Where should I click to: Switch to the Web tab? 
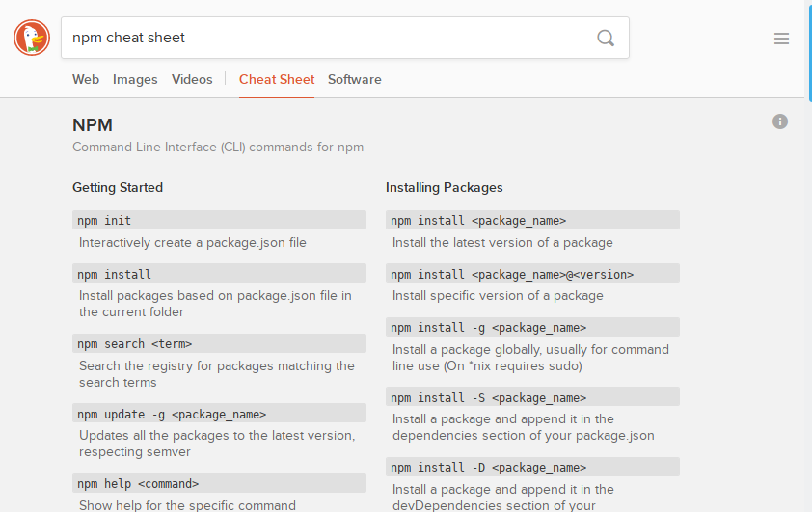pos(86,79)
